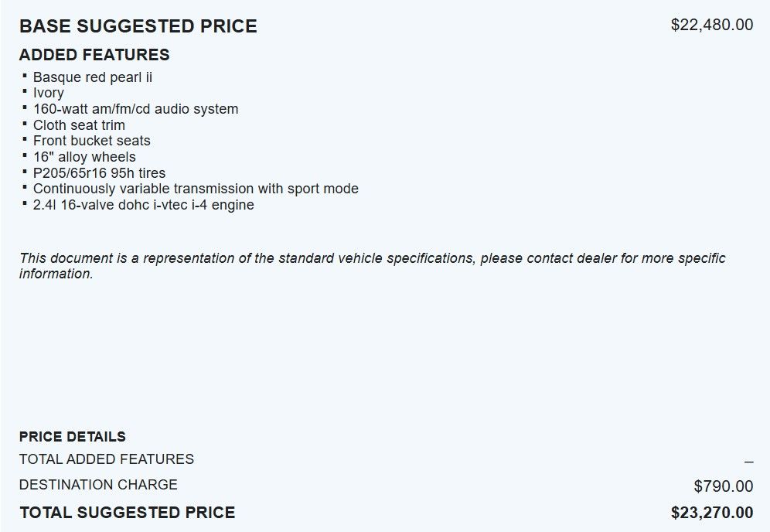Click the 2.4l 16-valve dohc engine item
The width and height of the screenshot is (770, 532).
[x=144, y=205]
